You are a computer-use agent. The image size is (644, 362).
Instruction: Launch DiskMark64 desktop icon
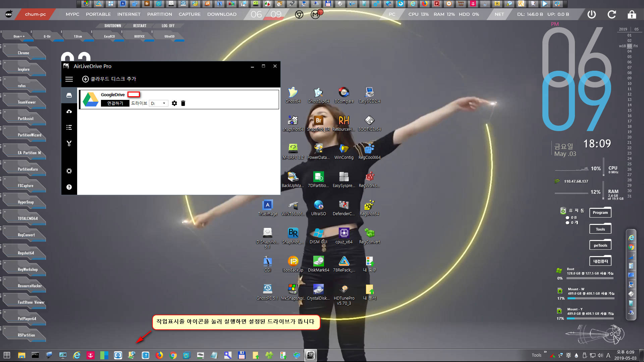coord(318,264)
